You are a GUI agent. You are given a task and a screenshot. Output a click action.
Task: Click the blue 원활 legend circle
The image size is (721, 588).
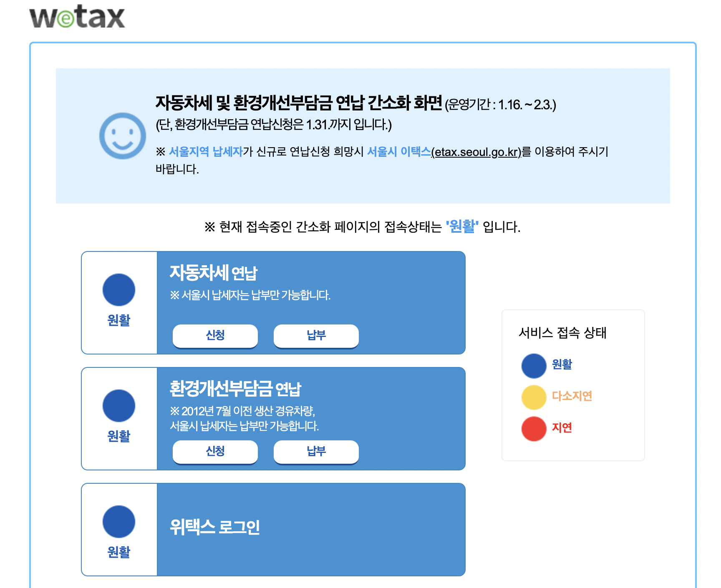tap(534, 366)
